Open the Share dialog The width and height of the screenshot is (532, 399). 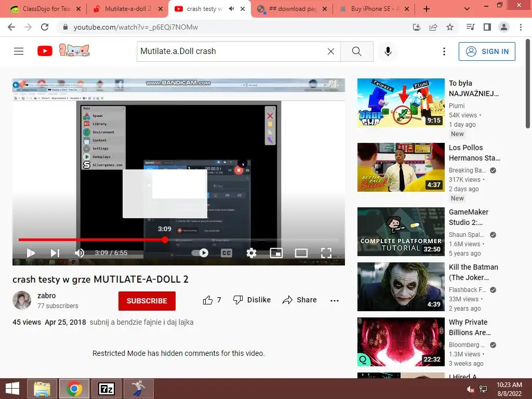point(300,300)
